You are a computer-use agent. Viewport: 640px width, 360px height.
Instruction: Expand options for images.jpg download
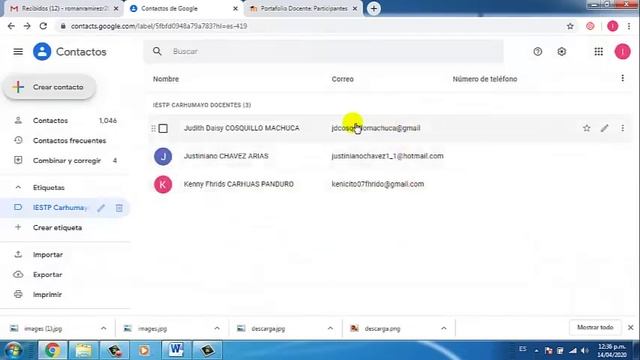[x=217, y=328]
